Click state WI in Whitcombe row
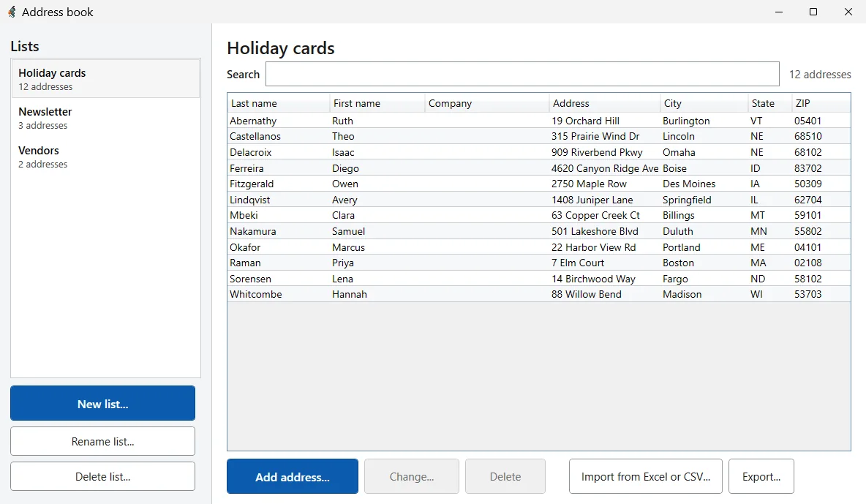The width and height of the screenshot is (866, 504). point(756,294)
